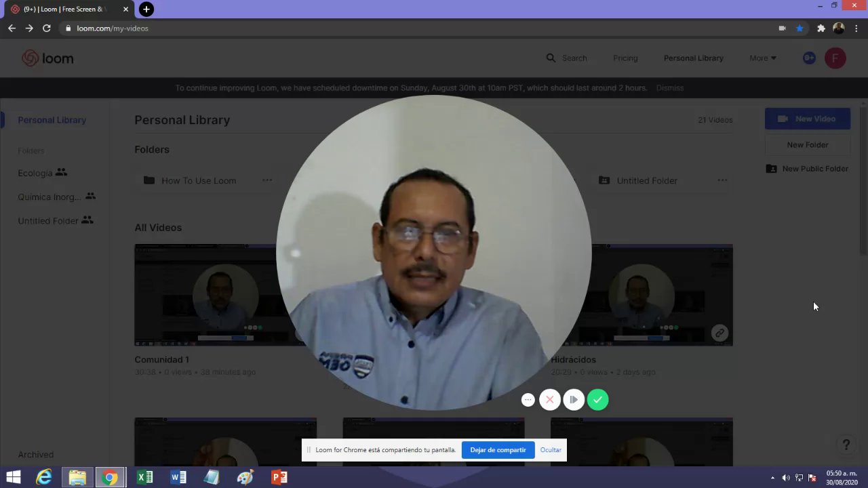Viewport: 868px width, 488px height.
Task: Click the 21 Videos count label
Action: [715, 120]
